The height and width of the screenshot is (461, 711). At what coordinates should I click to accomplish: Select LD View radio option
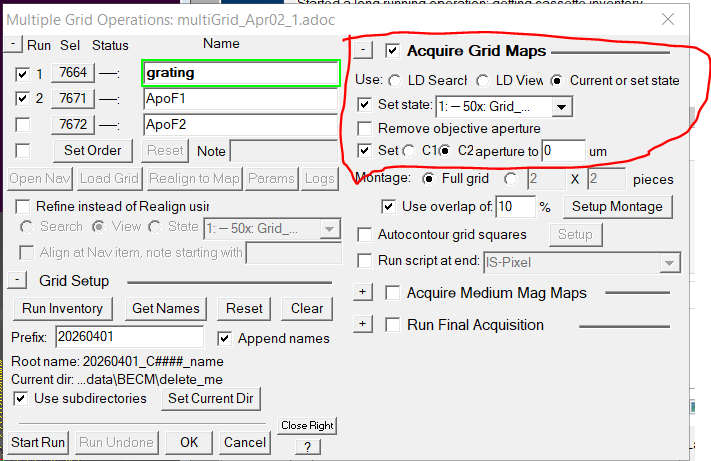(483, 81)
